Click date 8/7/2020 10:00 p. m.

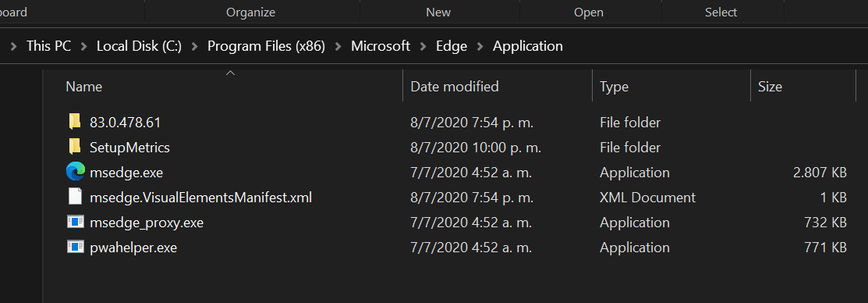pos(476,148)
